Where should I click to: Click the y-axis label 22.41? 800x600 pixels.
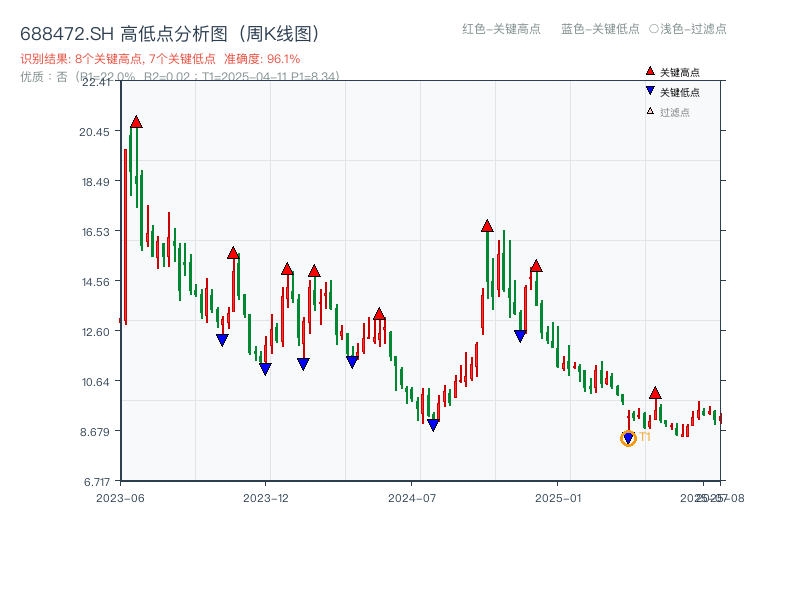tap(97, 85)
